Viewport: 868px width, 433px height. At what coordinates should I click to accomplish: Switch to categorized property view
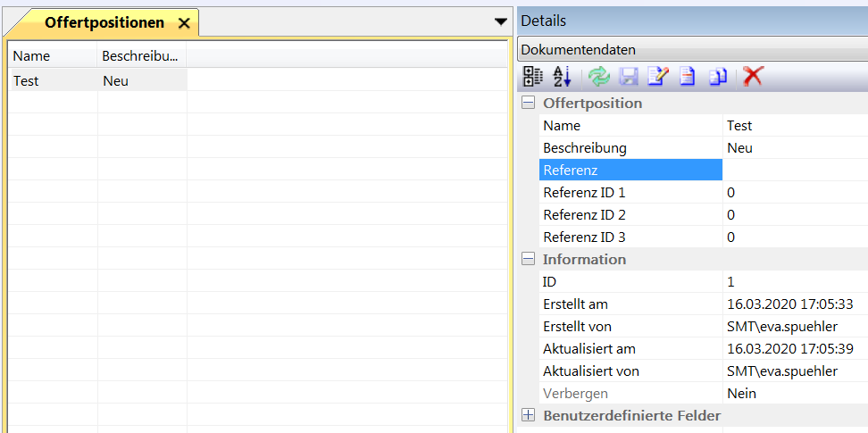pyautogui.click(x=532, y=77)
